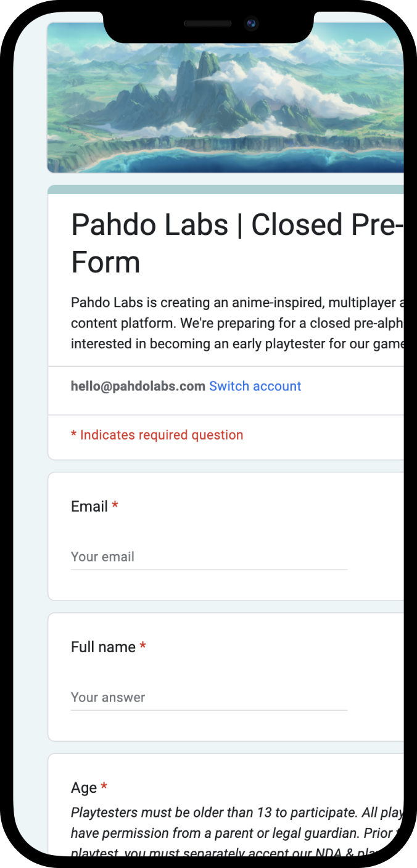
Task: Click the Email question label
Action: pyautogui.click(x=89, y=507)
